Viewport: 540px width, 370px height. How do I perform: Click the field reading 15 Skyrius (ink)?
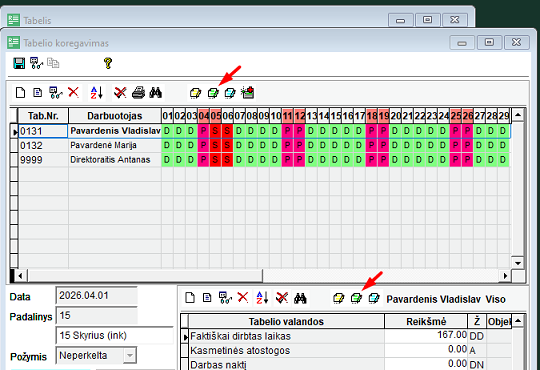click(x=115, y=336)
